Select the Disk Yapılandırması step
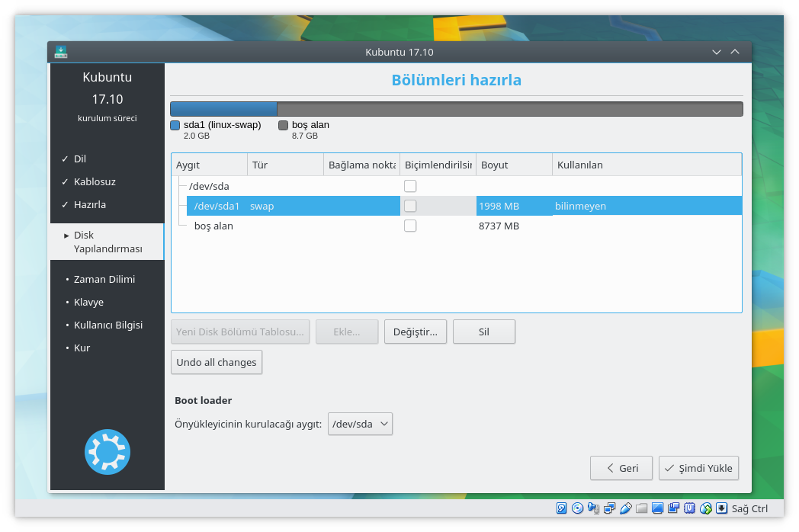 (x=107, y=242)
